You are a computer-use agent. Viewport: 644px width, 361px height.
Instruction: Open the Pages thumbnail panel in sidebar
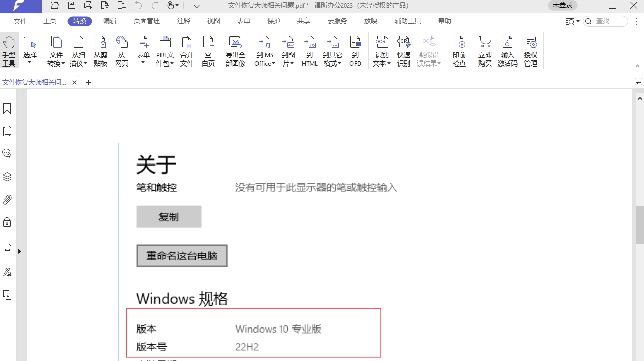(x=7, y=131)
